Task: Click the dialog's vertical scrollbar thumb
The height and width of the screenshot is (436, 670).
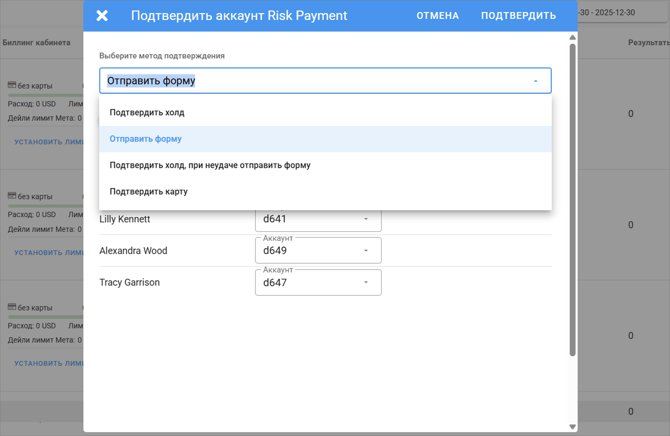Action: click(573, 200)
